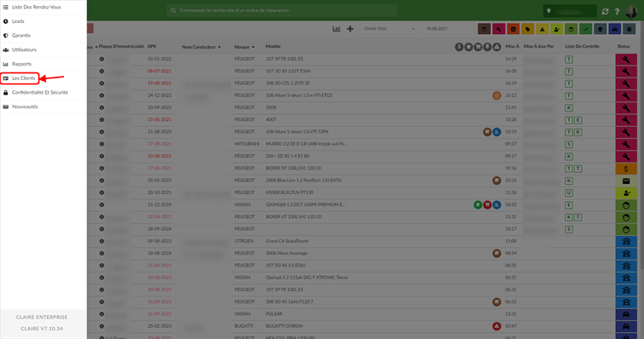
Task: Expand the Marque column filter dropdown
Action: [253, 47]
